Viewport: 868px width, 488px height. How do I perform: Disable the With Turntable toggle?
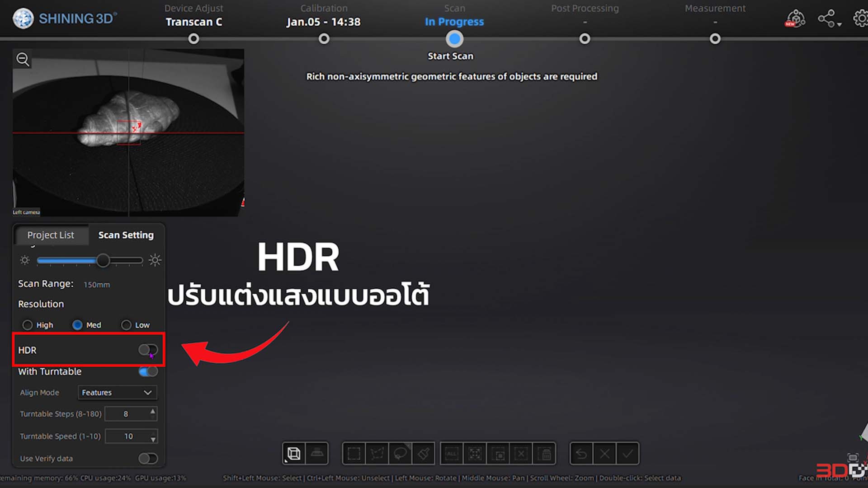(x=147, y=371)
